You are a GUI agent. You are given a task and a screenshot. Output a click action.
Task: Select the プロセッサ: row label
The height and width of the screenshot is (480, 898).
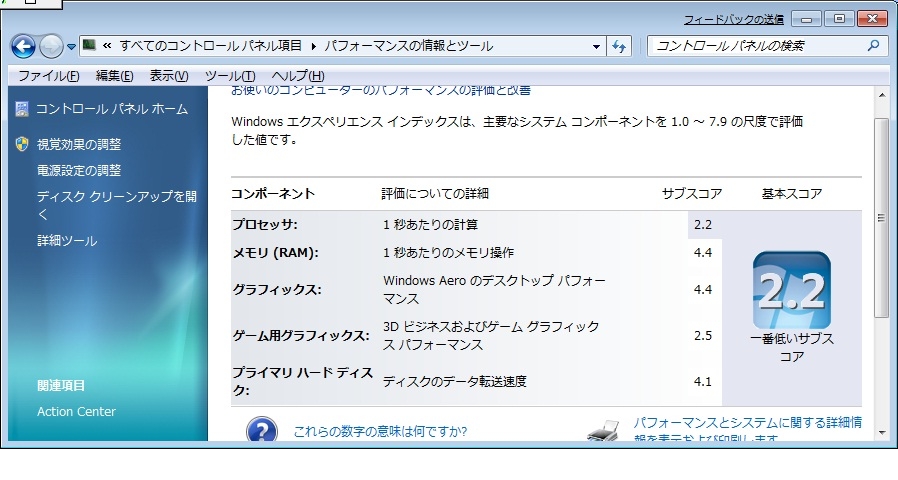[x=265, y=225]
